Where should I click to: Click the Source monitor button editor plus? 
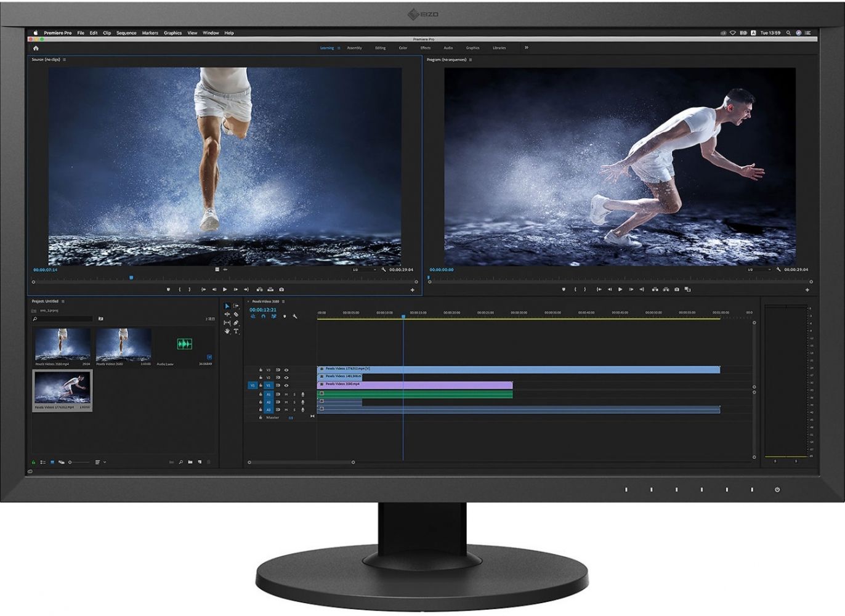[413, 290]
